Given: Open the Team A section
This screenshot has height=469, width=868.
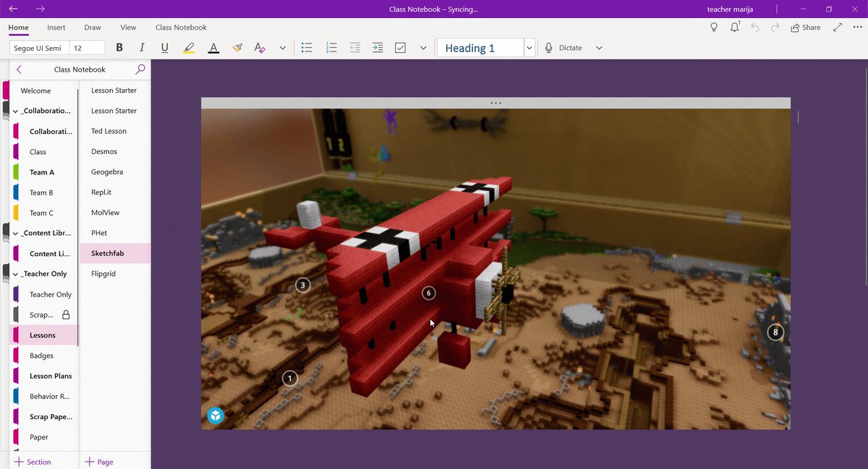Looking at the screenshot, I should pyautogui.click(x=42, y=172).
